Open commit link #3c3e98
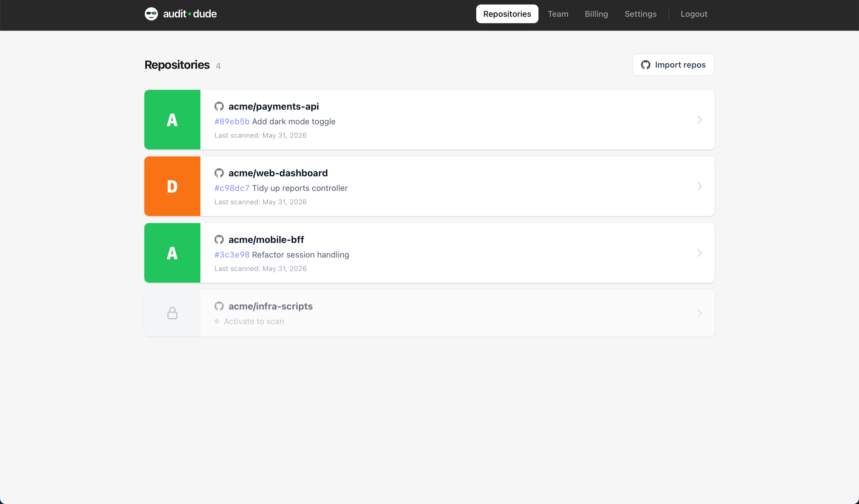This screenshot has width=859, height=504. tap(232, 255)
